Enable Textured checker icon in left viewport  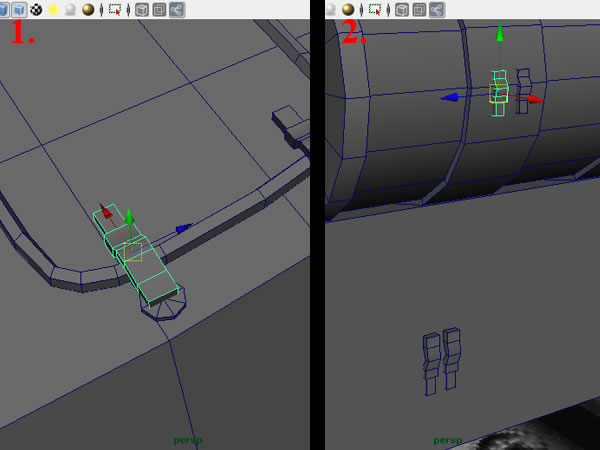point(36,9)
